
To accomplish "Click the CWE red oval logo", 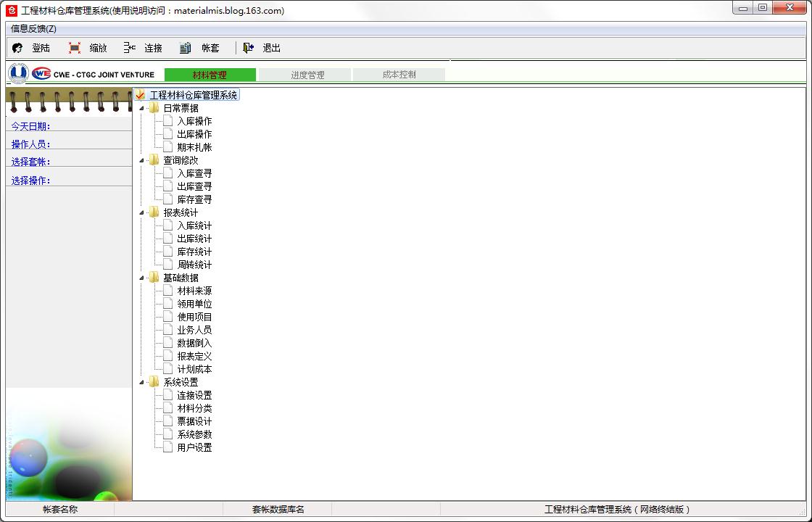I will point(41,73).
